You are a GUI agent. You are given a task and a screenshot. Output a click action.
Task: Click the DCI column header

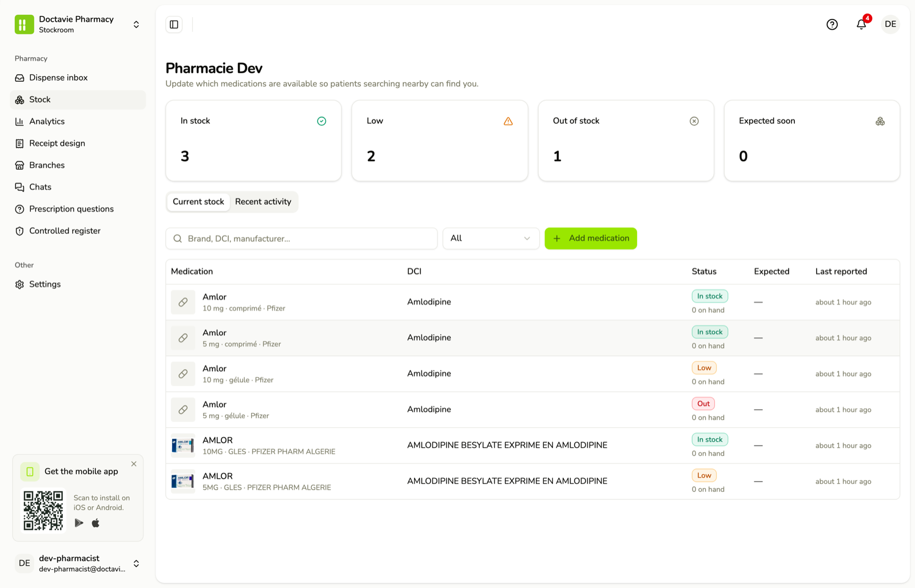414,272
